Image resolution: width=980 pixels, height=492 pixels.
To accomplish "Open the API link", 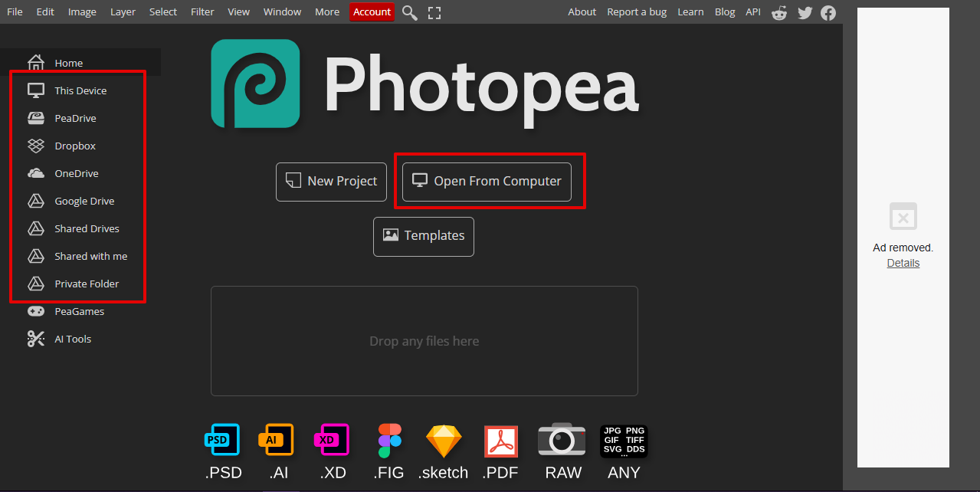I will [753, 12].
